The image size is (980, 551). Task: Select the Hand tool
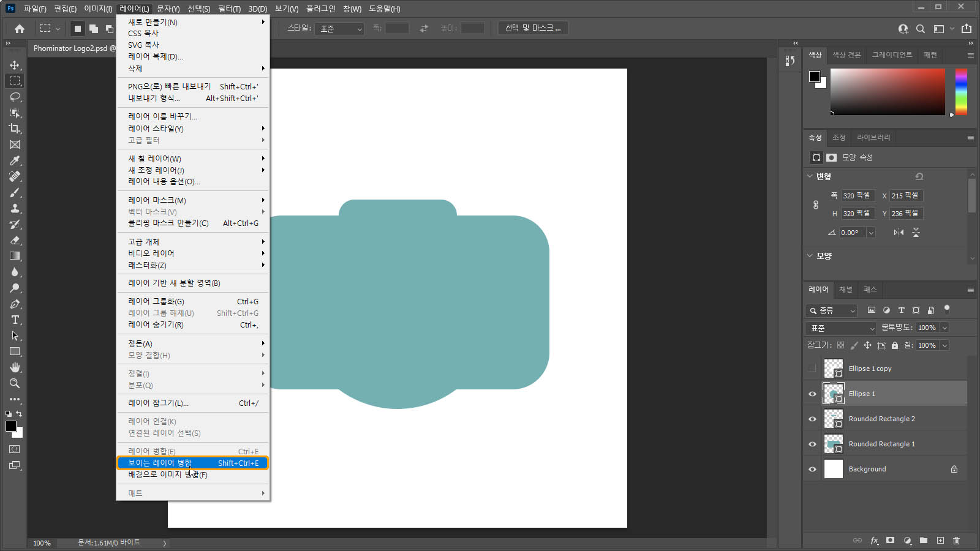point(15,367)
